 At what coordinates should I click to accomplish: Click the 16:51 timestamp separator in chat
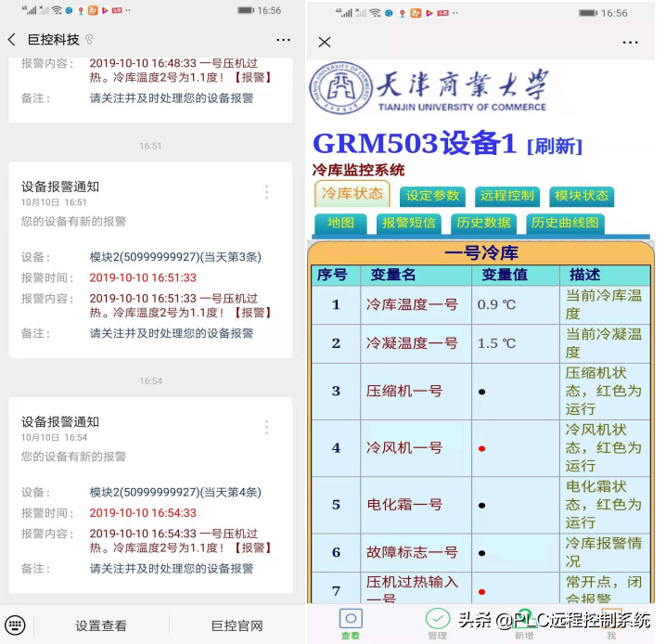click(x=150, y=146)
